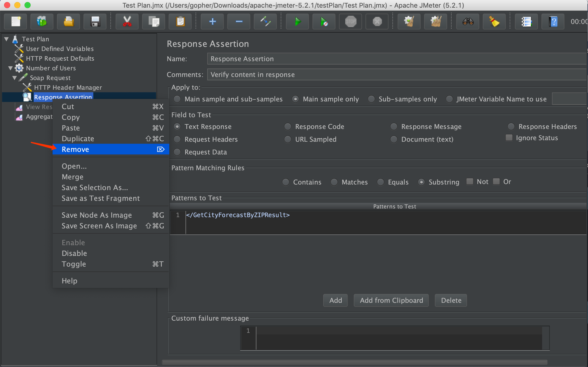Click the Function Helper list icon
Image resolution: width=588 pixels, height=367 pixels.
pos(526,22)
